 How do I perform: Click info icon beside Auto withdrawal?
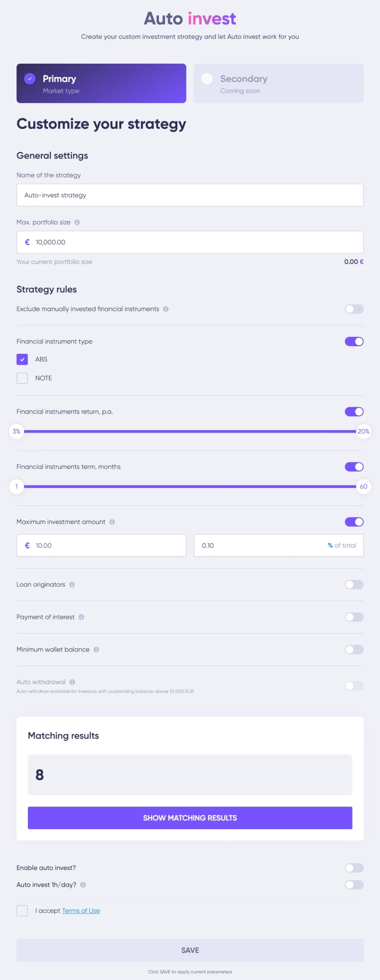pos(72,682)
